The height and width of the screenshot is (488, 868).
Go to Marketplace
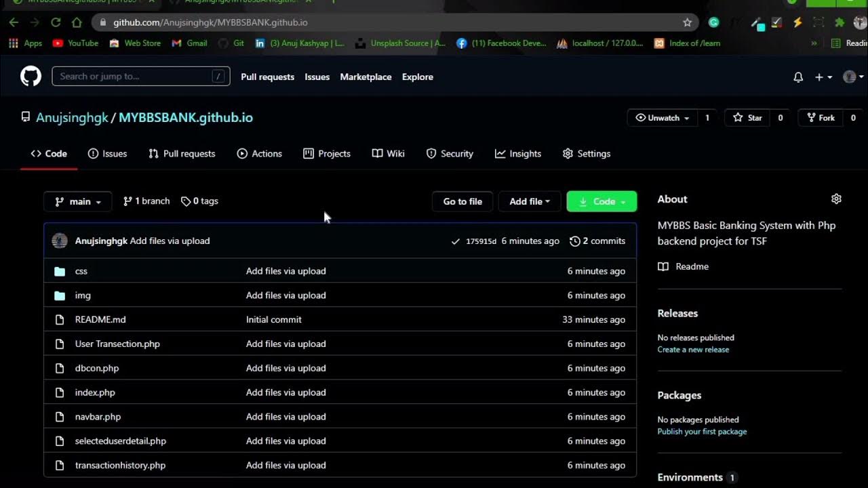pos(366,77)
